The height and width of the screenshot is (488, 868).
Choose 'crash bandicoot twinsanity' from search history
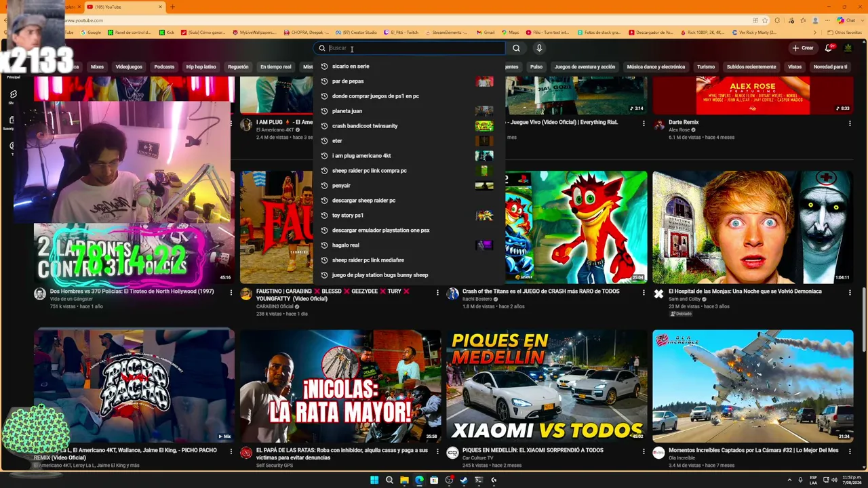point(409,126)
